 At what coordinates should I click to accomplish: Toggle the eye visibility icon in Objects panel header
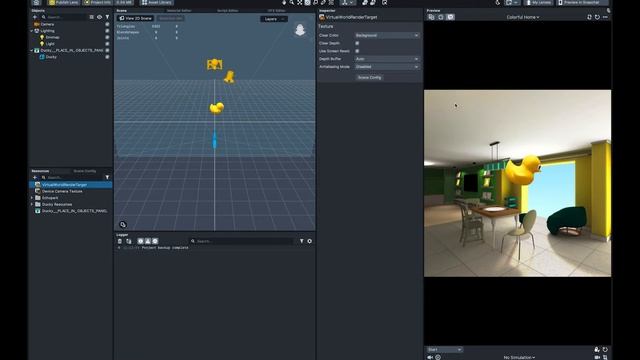point(99,17)
